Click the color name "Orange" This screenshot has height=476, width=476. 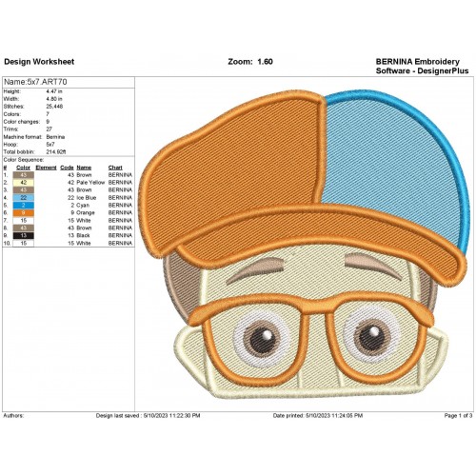[86, 213]
